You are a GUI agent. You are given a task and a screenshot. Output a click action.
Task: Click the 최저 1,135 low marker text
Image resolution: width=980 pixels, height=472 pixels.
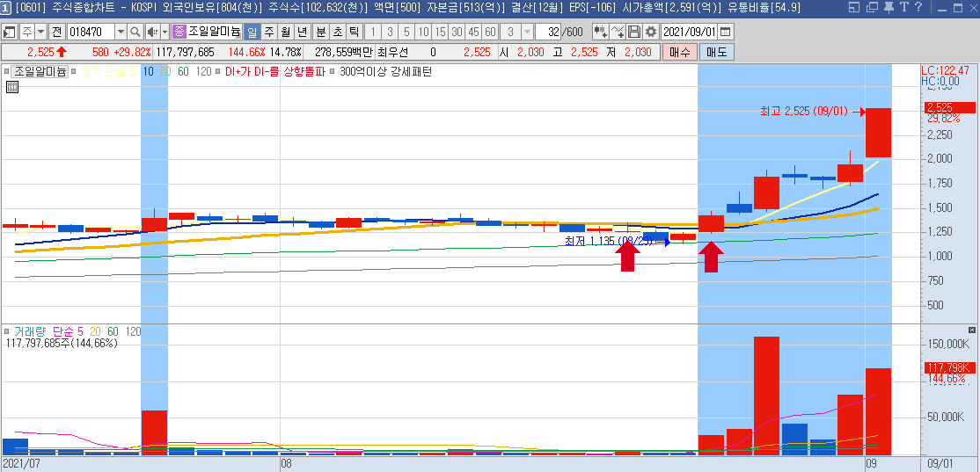pos(608,241)
